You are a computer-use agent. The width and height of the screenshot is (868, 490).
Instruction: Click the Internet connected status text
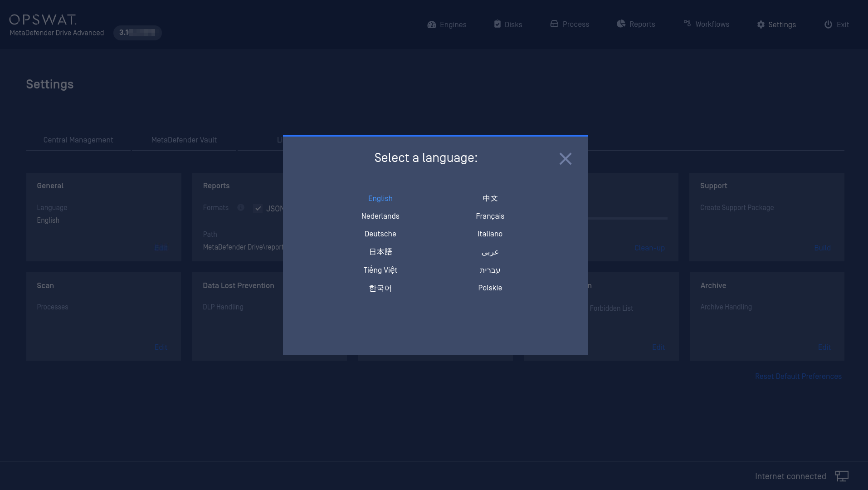[x=790, y=476]
